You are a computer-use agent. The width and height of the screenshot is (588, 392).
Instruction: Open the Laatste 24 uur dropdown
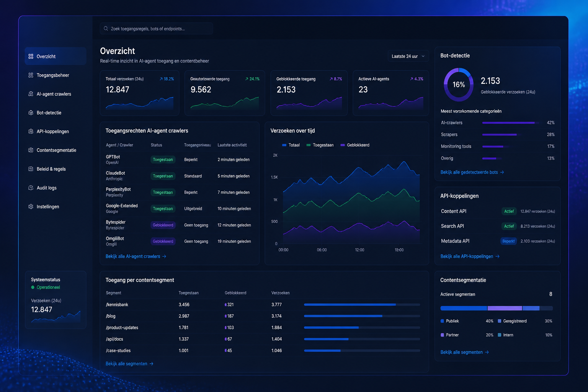pyautogui.click(x=408, y=56)
